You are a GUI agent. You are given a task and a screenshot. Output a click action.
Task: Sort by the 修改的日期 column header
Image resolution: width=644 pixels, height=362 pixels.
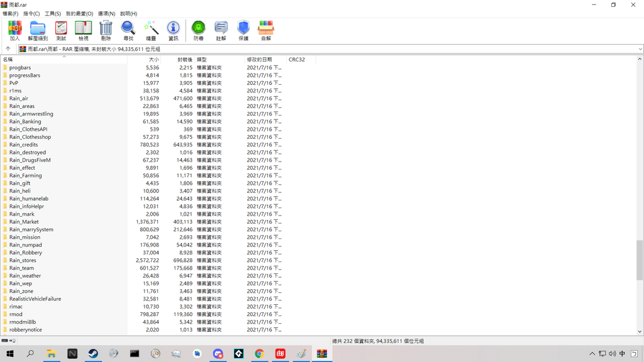click(x=265, y=60)
